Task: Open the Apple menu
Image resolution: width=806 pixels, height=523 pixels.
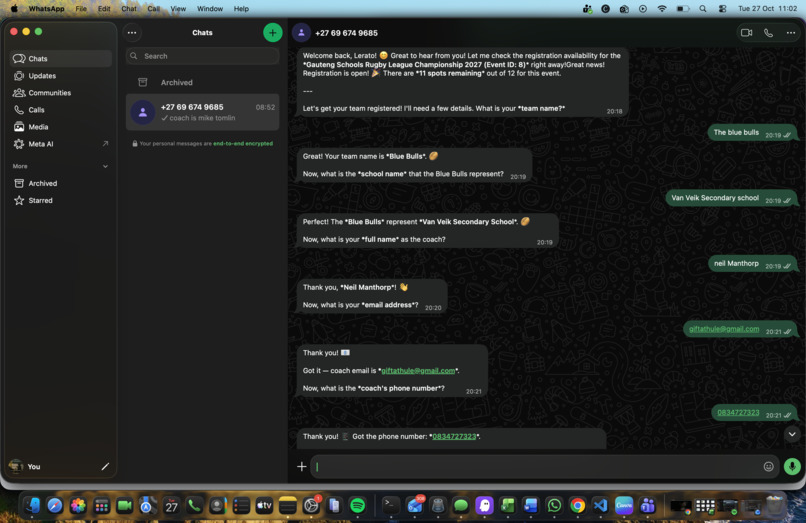Action: click(14, 9)
